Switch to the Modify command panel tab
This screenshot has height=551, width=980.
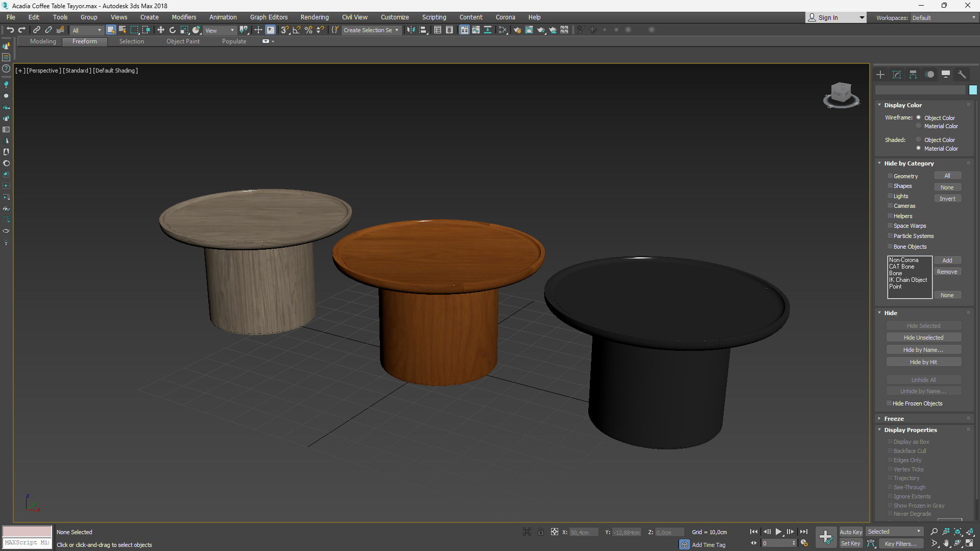[x=897, y=75]
